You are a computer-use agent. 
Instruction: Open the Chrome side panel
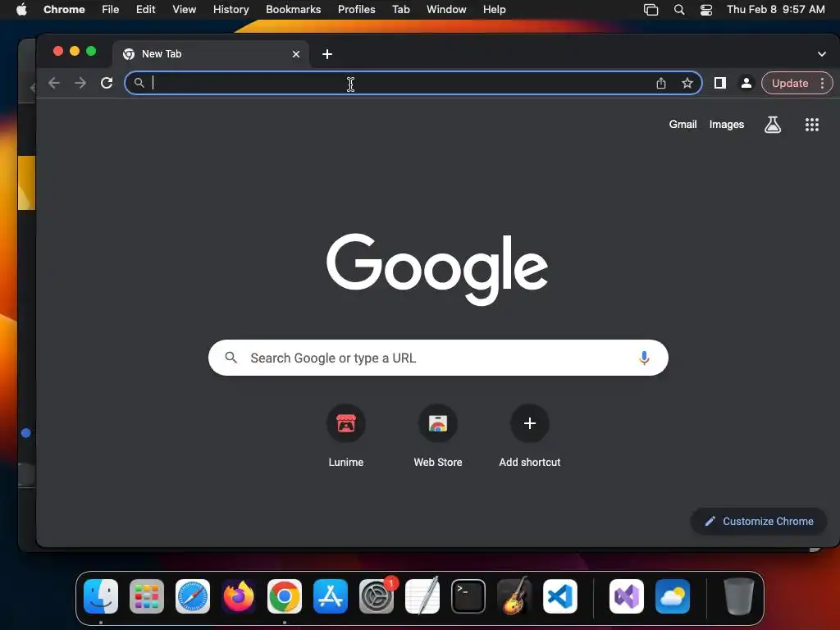pyautogui.click(x=720, y=83)
